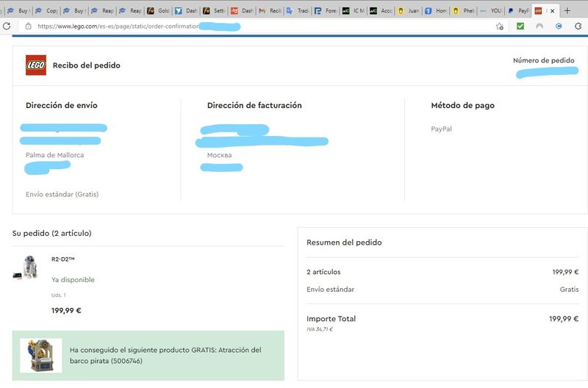Open the Gold tab
The image size is (588, 388).
[x=158, y=11]
